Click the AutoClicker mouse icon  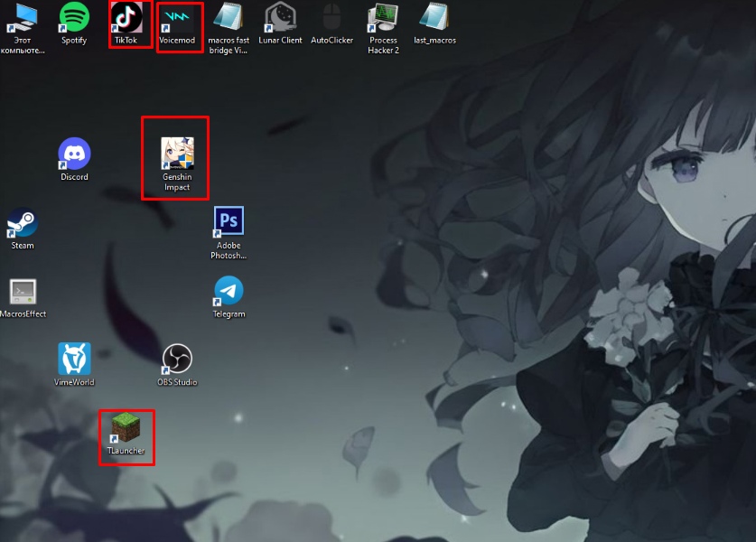(x=331, y=17)
